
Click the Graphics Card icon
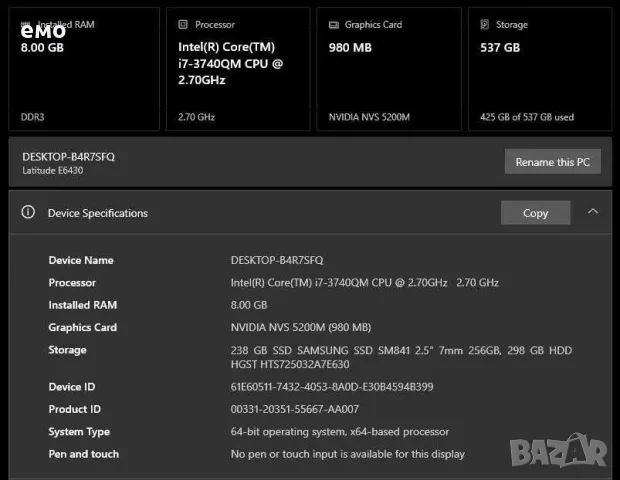(334, 25)
